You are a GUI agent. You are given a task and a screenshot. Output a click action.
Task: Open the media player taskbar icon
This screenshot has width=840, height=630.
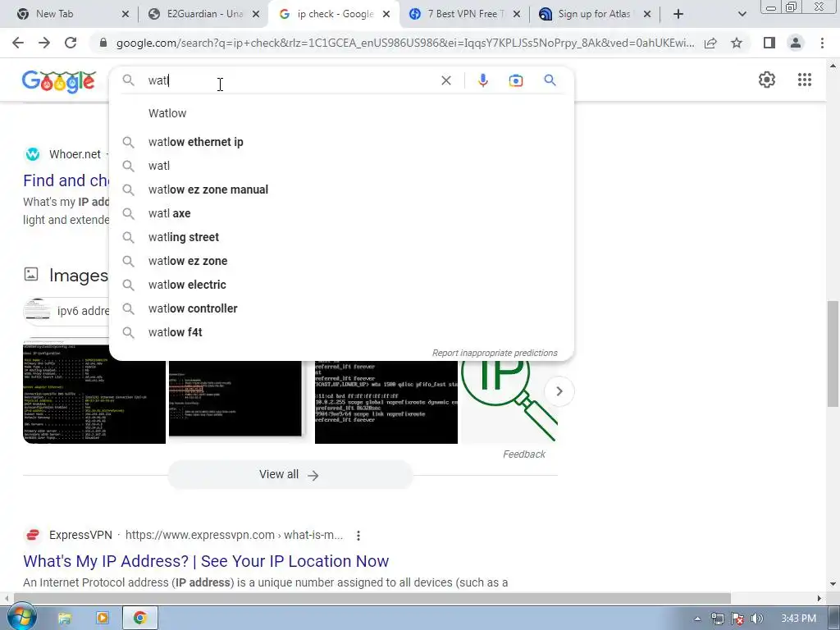point(102,619)
